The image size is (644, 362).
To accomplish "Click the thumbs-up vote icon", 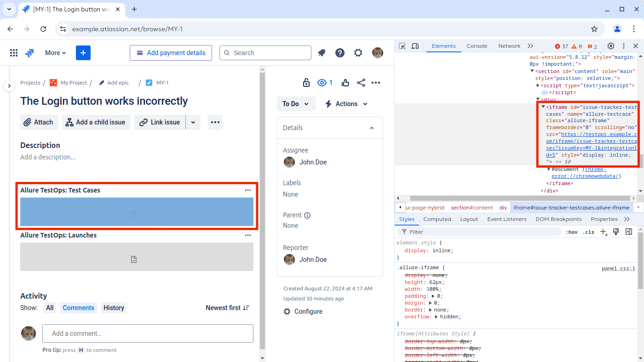I will click(345, 83).
